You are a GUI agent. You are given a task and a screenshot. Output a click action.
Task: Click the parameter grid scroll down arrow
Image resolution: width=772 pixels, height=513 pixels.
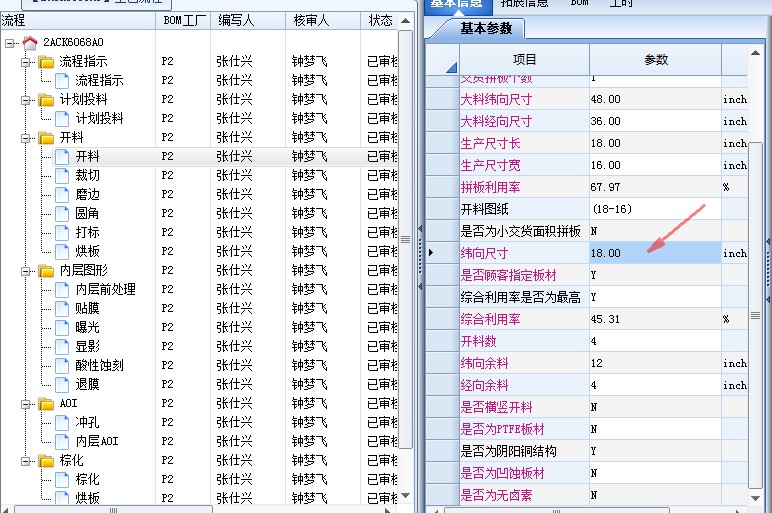pos(755,498)
